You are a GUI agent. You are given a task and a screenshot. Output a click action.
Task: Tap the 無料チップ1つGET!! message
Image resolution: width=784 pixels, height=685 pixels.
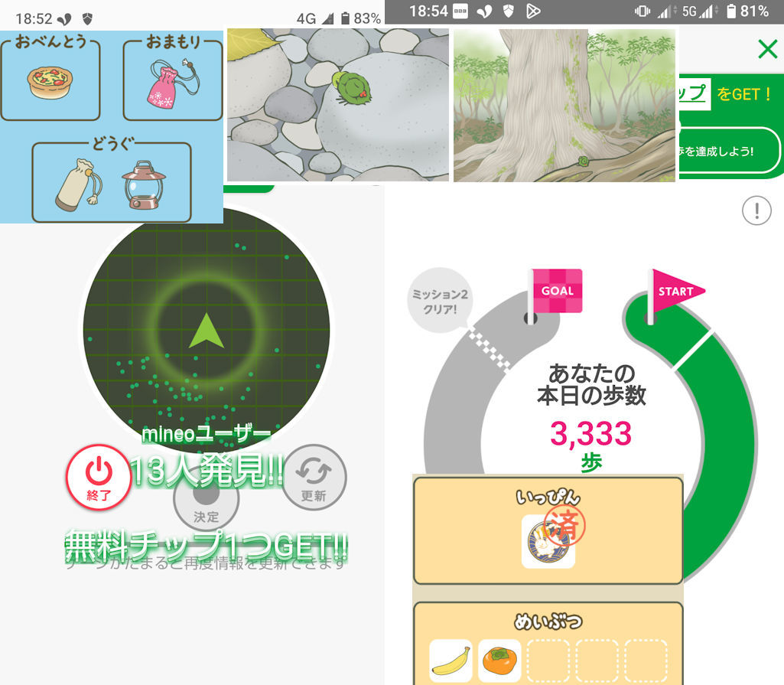pos(206,546)
